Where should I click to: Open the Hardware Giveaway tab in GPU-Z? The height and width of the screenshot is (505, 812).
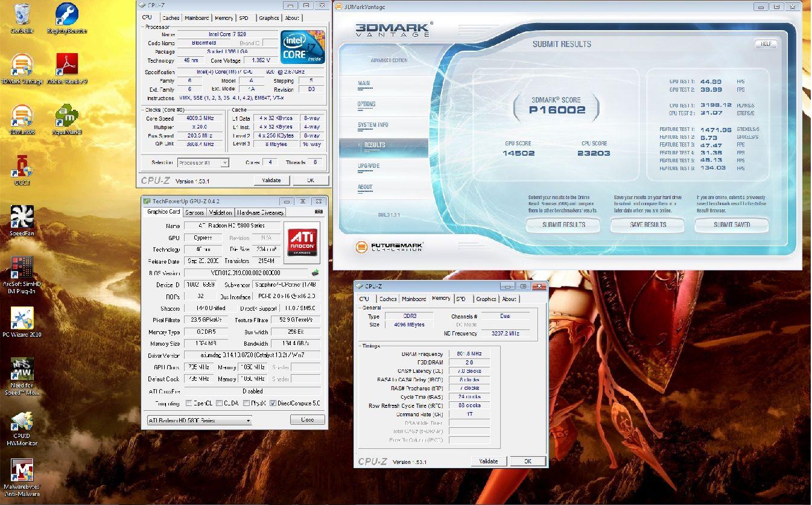coord(260,212)
